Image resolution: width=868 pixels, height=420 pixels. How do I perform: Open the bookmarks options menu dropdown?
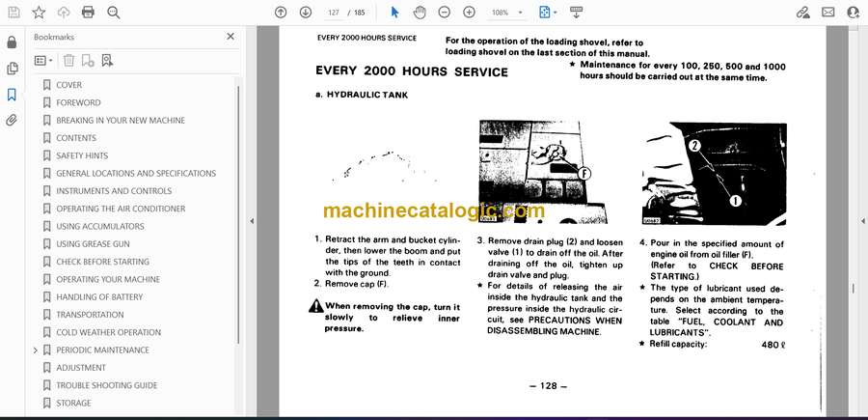pyautogui.click(x=43, y=61)
